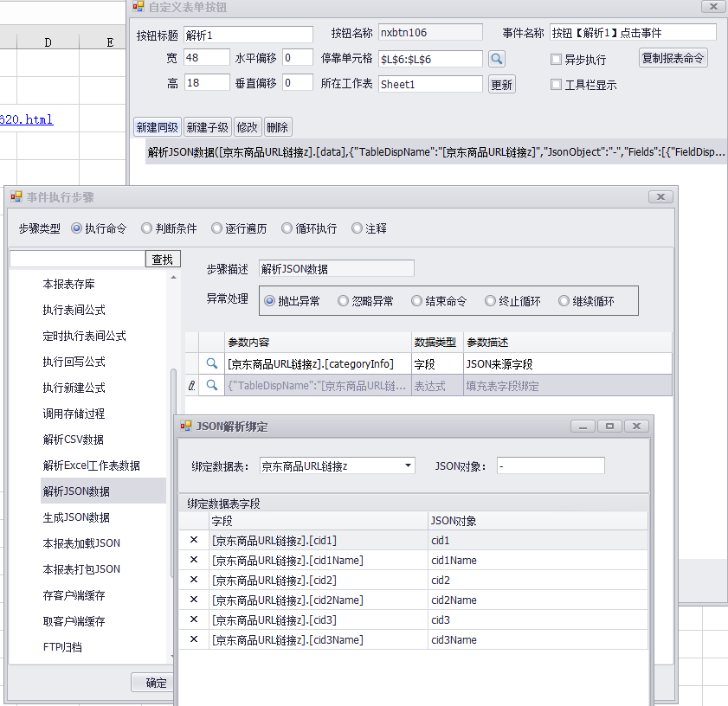
Task: Click into the JSON对象 text field
Action: click(x=551, y=466)
